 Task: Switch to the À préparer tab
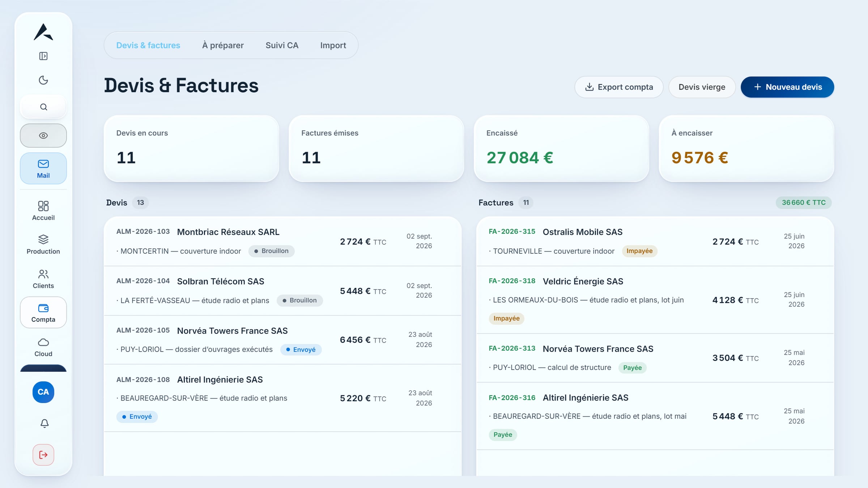pyautogui.click(x=223, y=45)
